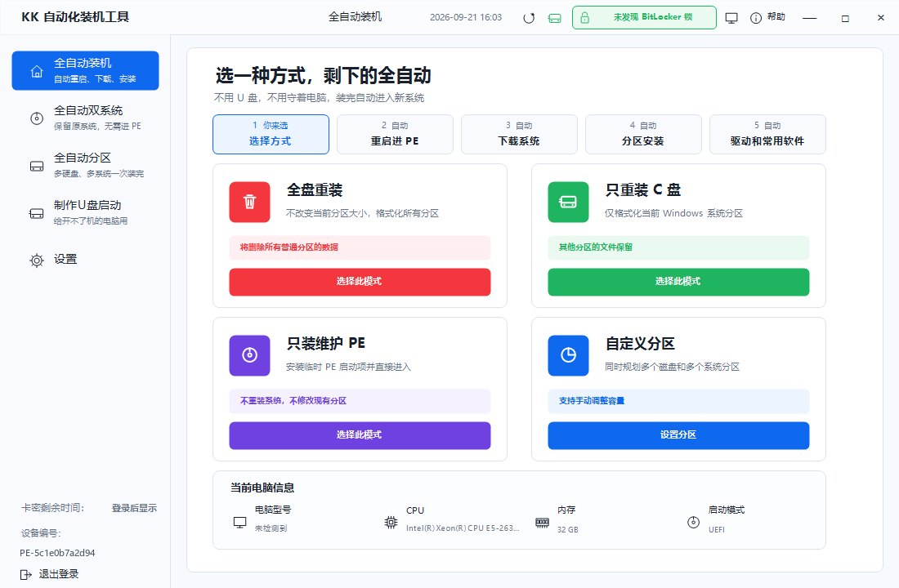Click red 选择此模式 button for 全盘重装

[360, 282]
